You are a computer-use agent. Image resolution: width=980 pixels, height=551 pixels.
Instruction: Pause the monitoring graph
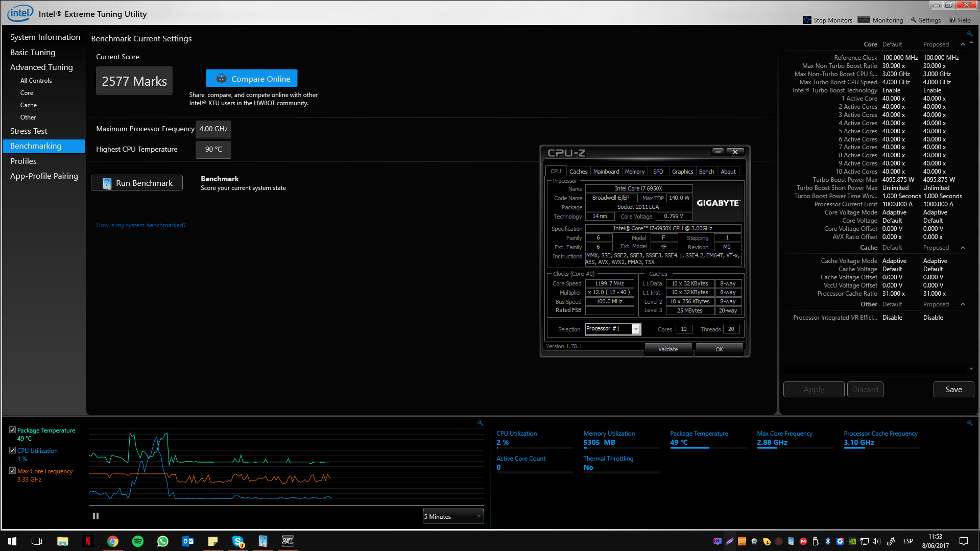(x=95, y=516)
